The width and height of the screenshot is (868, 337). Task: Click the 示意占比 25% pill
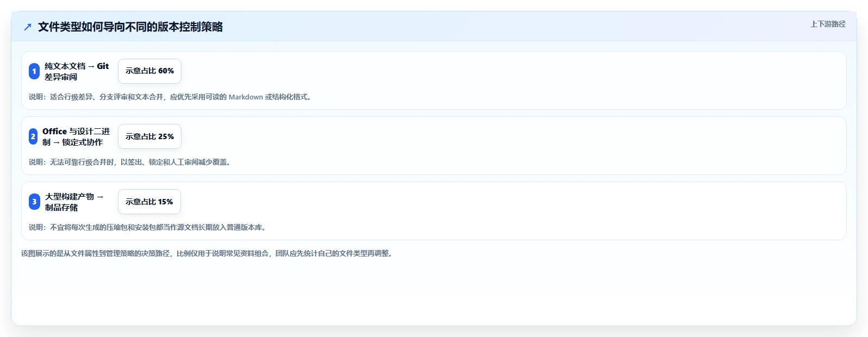149,136
